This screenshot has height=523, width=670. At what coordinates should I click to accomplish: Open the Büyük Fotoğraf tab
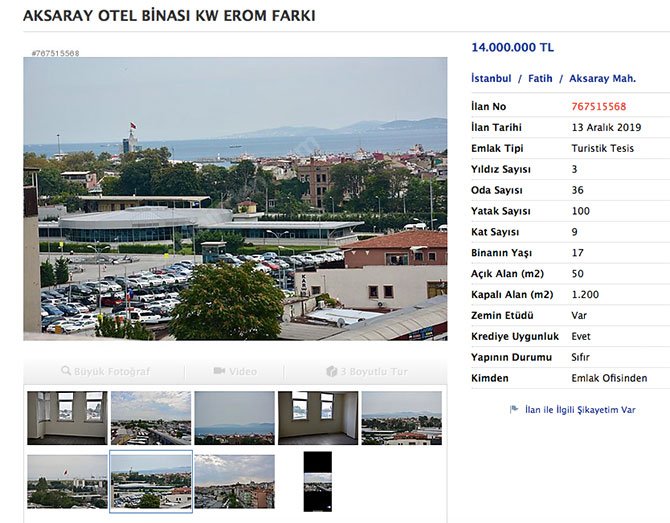click(x=112, y=371)
